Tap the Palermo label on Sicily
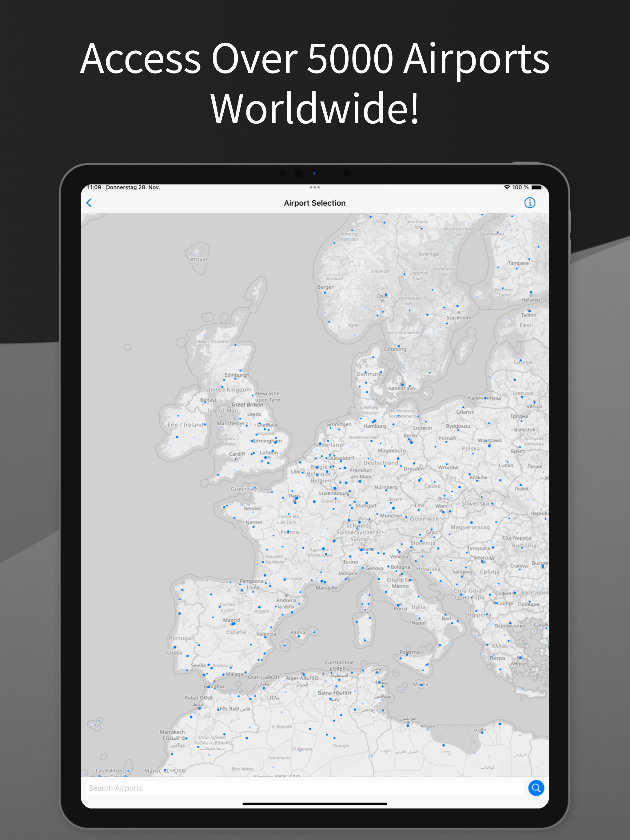Screen dimensions: 630x840 pos(410,652)
